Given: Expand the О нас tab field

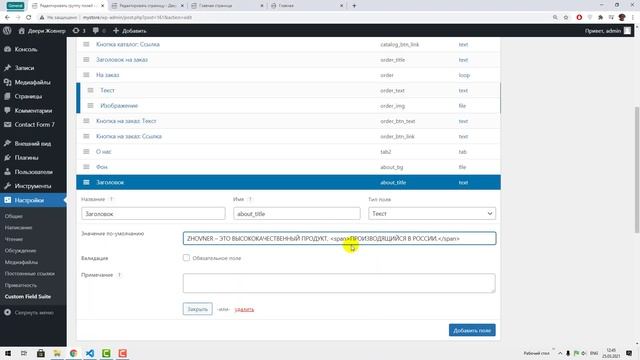Looking at the screenshot, I should pyautogui.click(x=104, y=151).
